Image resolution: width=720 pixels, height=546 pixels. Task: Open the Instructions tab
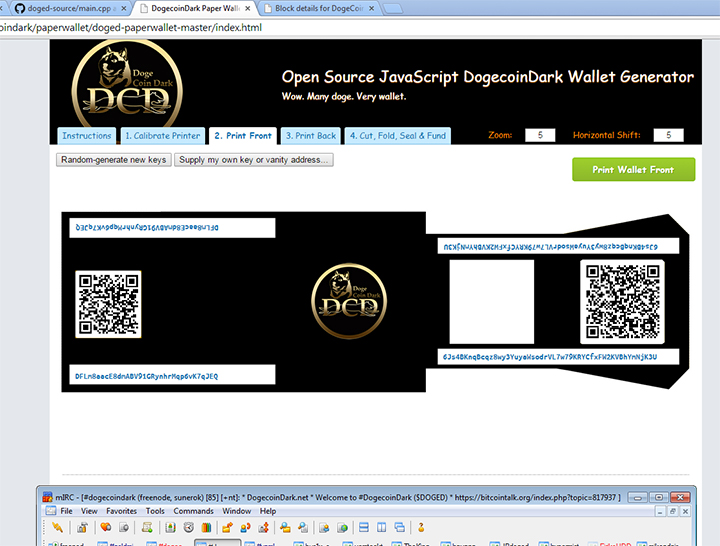[x=87, y=136]
